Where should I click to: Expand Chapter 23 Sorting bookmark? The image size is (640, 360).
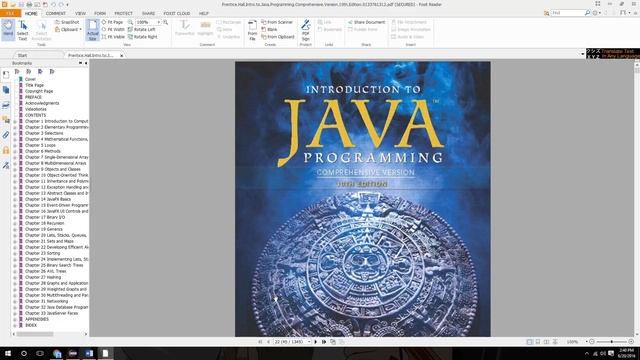pyautogui.click(x=15, y=253)
